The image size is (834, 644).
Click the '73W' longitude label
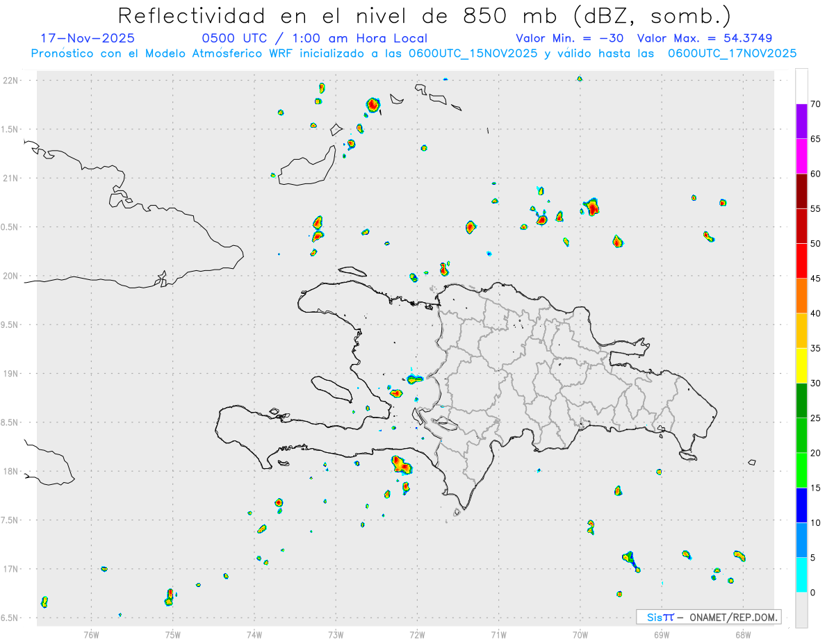click(336, 634)
